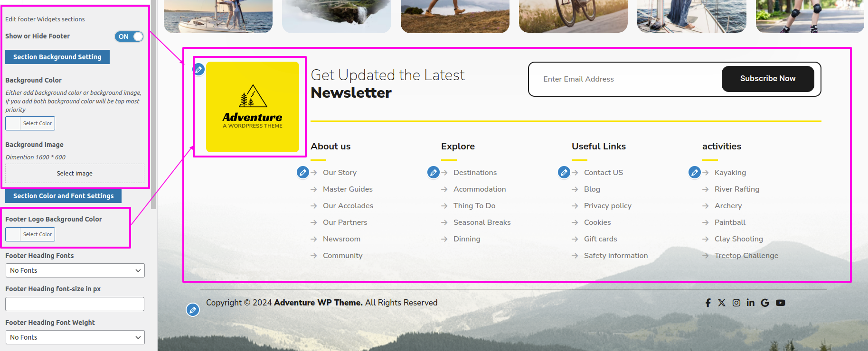Open the Paintball link
This screenshot has height=351, width=868.
(730, 222)
